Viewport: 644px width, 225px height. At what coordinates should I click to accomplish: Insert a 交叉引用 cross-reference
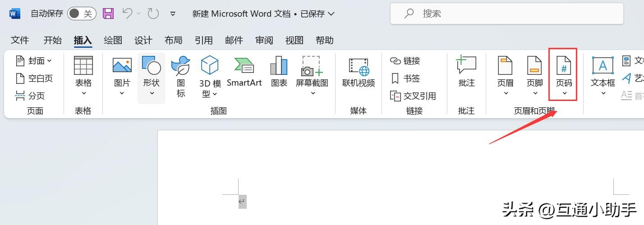(413, 96)
